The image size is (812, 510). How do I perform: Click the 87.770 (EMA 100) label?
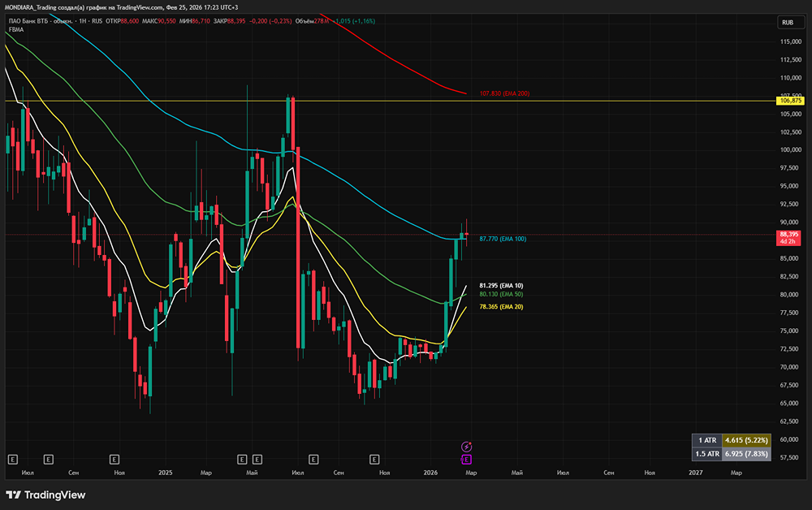(503, 239)
